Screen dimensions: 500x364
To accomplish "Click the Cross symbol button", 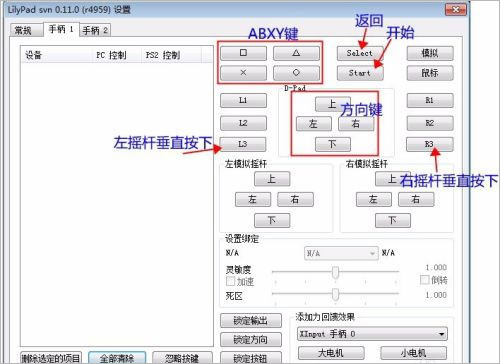I will [x=243, y=73].
